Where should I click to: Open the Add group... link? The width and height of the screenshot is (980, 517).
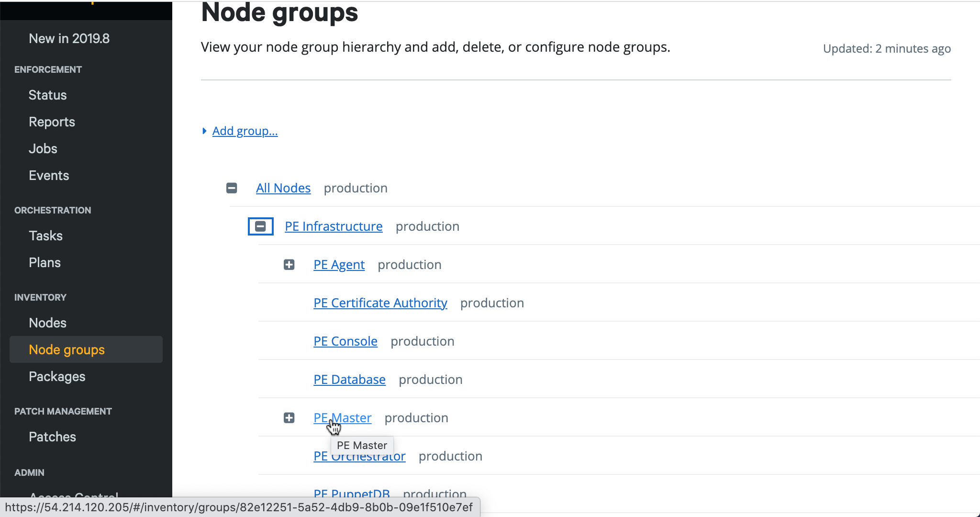pyautogui.click(x=245, y=131)
